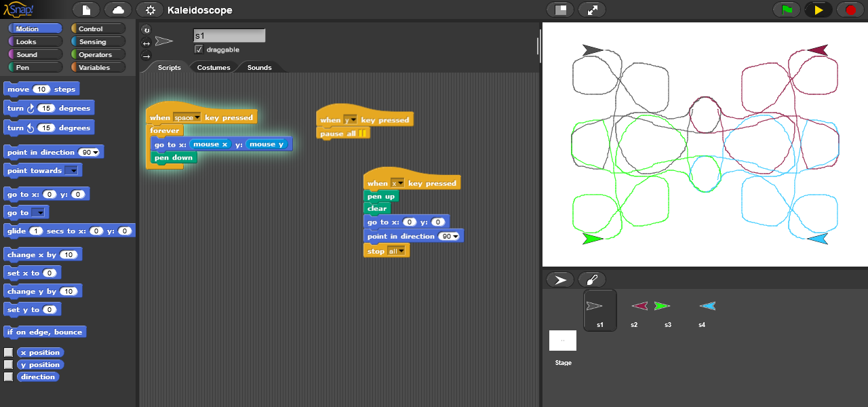Click the green flag run button
This screenshot has width=868, height=407.
point(787,10)
